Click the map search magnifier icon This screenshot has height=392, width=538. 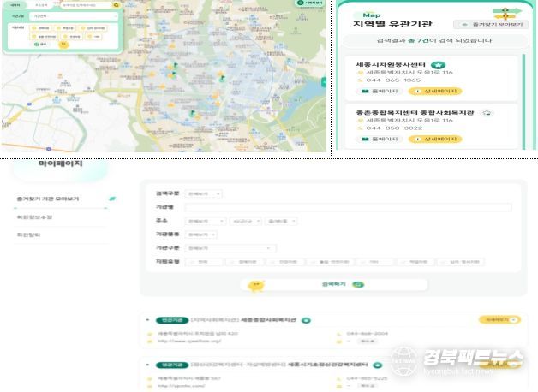coord(117,5)
